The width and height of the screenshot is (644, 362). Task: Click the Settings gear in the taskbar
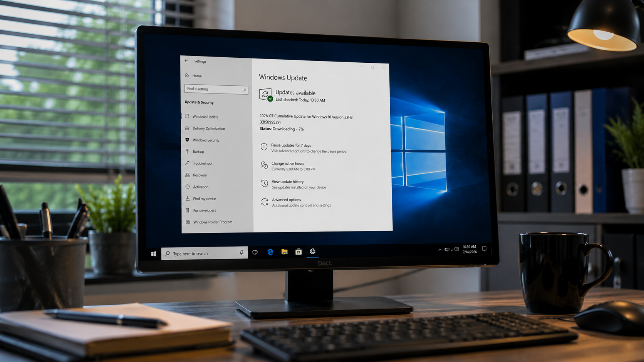tap(313, 251)
